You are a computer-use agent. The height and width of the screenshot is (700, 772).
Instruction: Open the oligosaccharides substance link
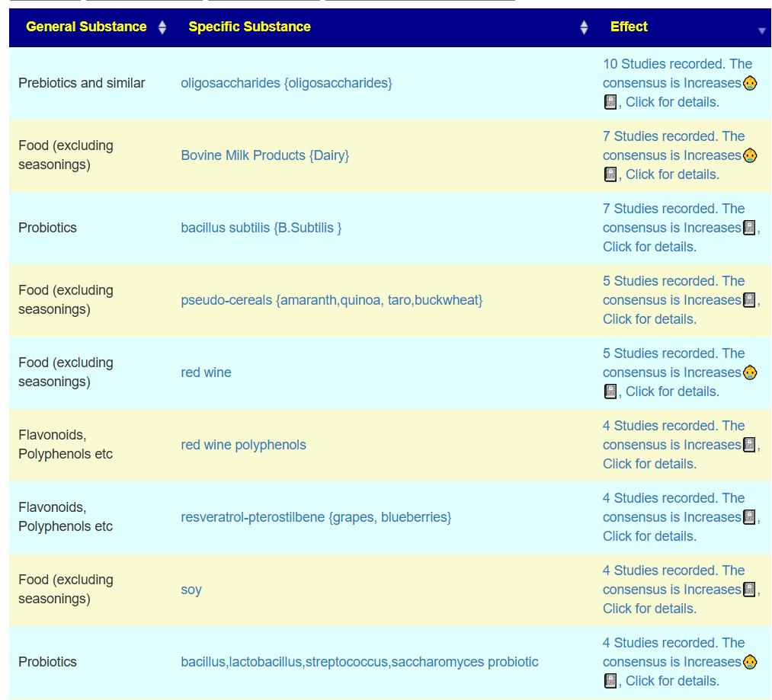tap(286, 83)
